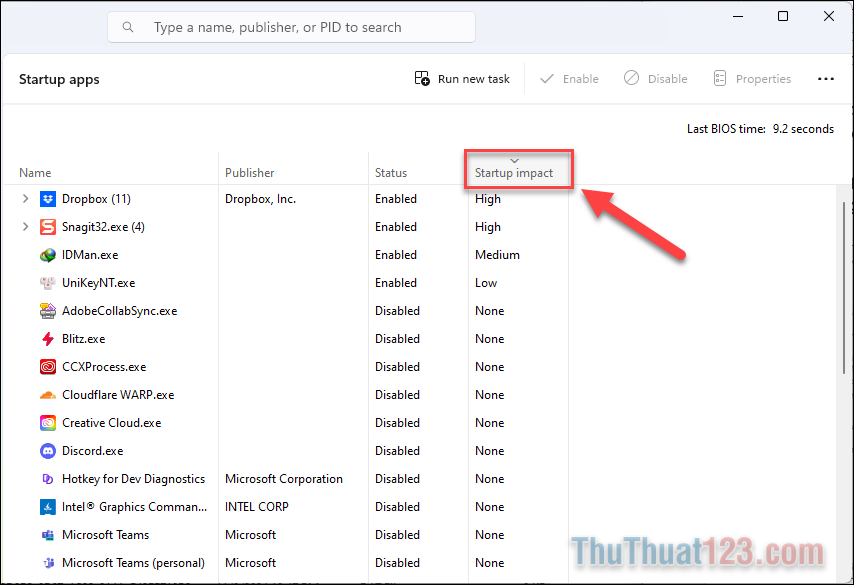The width and height of the screenshot is (854, 585).
Task: Click the search magnifier icon
Action: [x=128, y=27]
